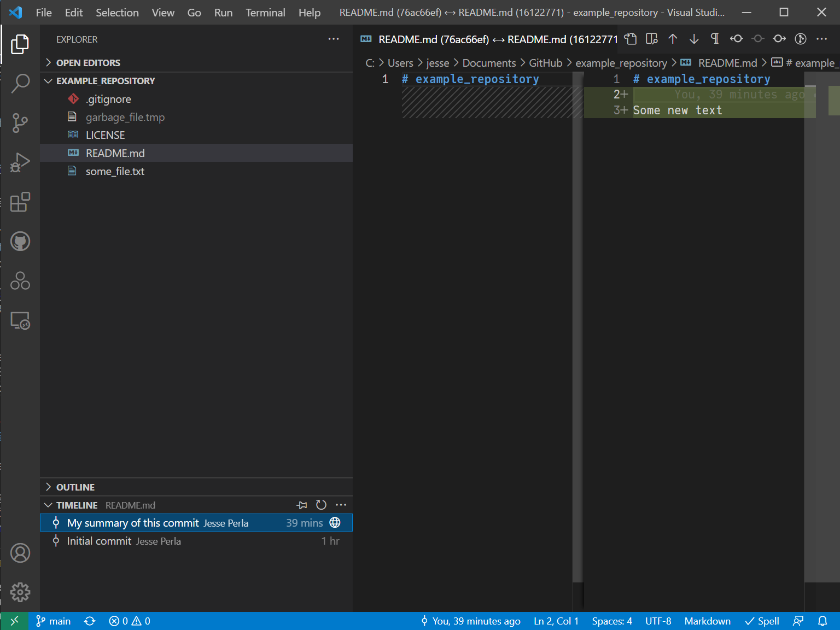Screen dimensions: 840x630
Task: Click the main branch in status bar
Action: point(54,621)
